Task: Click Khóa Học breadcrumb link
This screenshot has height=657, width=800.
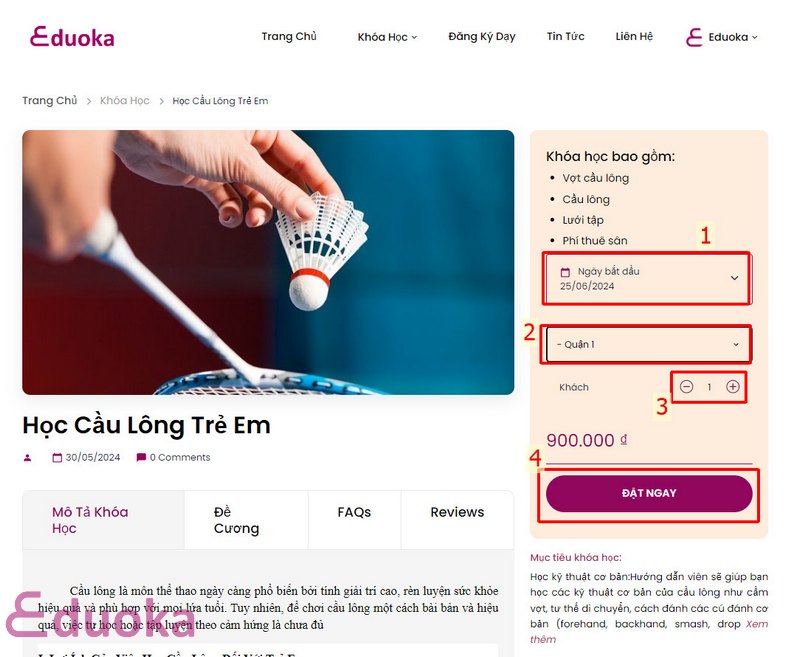Action: click(124, 100)
